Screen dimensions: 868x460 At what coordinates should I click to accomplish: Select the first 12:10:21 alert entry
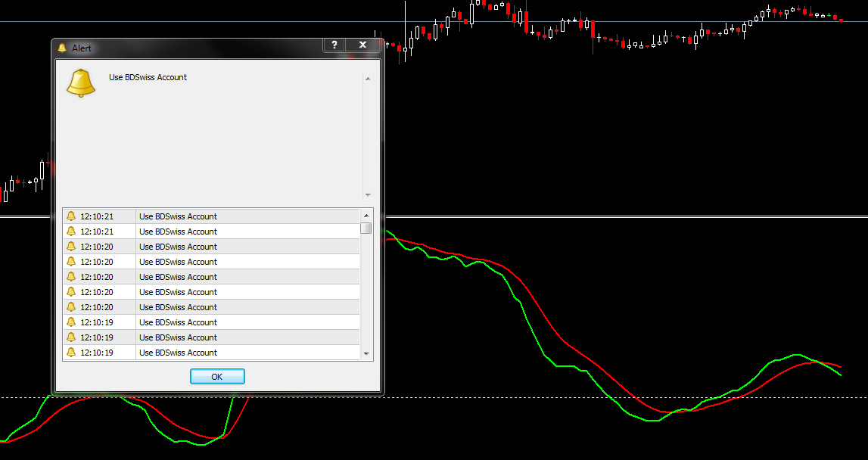(x=178, y=216)
